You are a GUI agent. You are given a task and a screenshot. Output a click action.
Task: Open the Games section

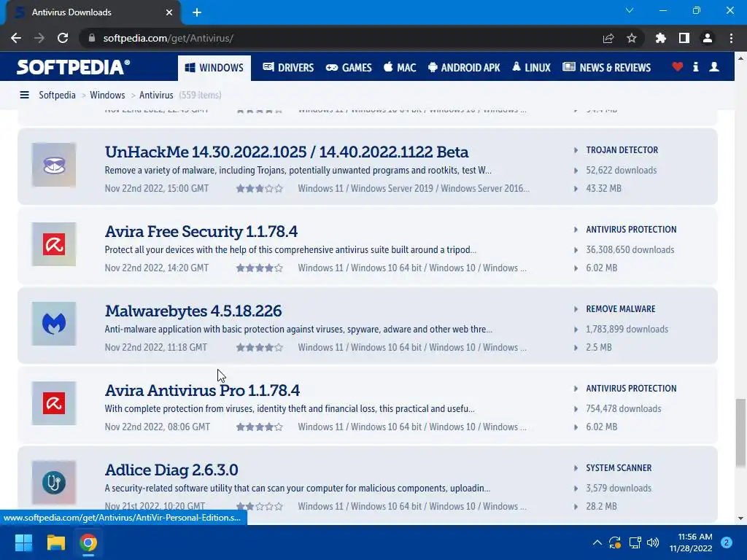tap(349, 68)
